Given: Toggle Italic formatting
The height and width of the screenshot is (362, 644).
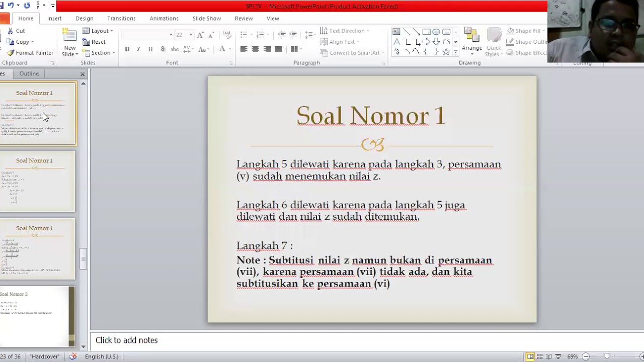Looking at the screenshot, I should coord(138,49).
